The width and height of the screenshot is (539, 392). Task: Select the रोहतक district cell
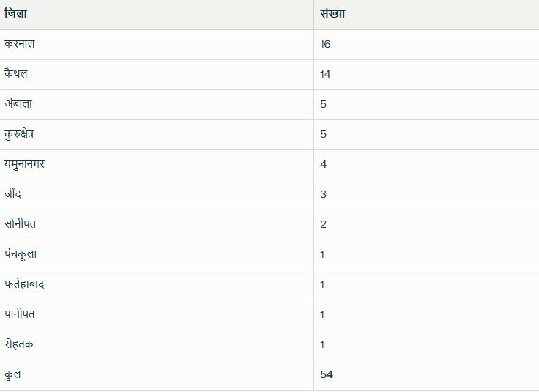(18, 344)
